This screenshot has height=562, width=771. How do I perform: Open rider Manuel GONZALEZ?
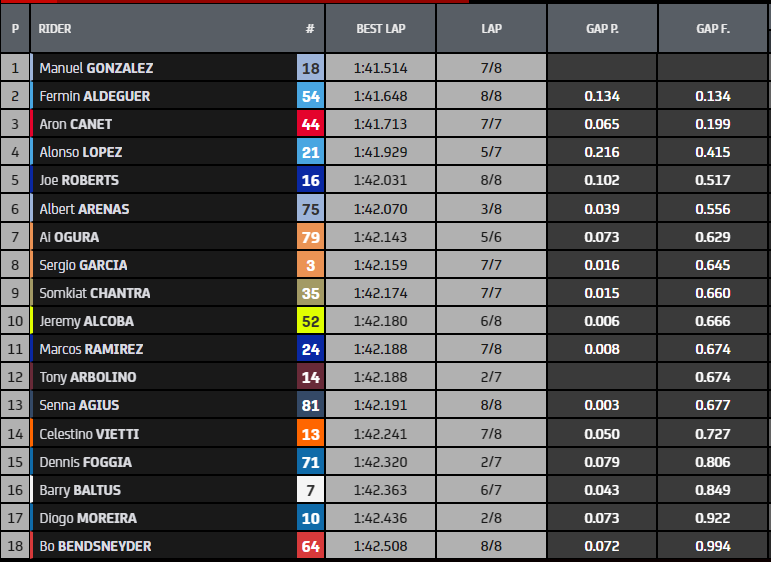(96, 68)
